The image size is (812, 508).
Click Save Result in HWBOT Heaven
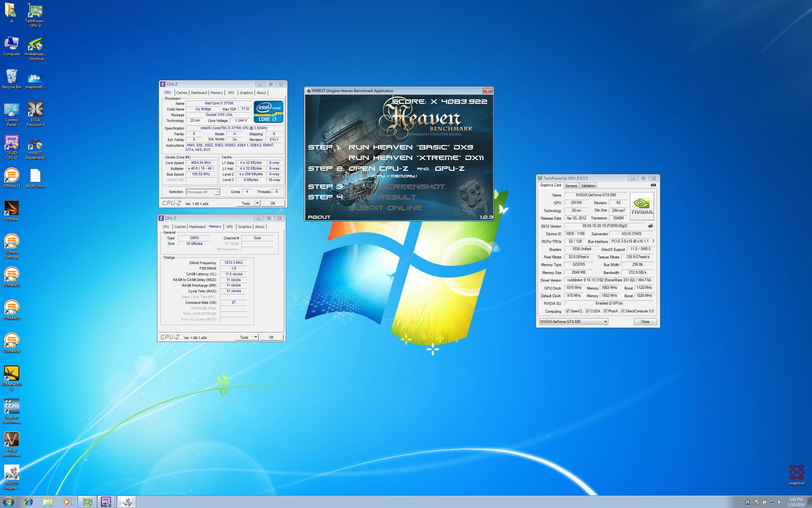click(382, 197)
